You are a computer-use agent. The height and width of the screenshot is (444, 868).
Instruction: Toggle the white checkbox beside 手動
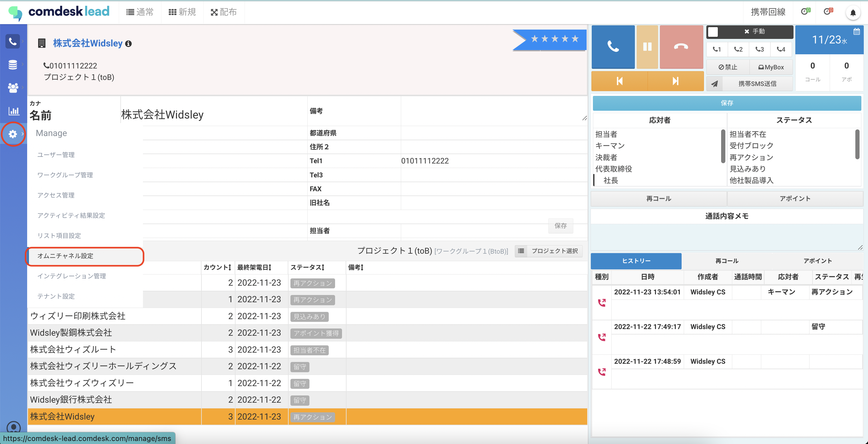click(x=713, y=32)
